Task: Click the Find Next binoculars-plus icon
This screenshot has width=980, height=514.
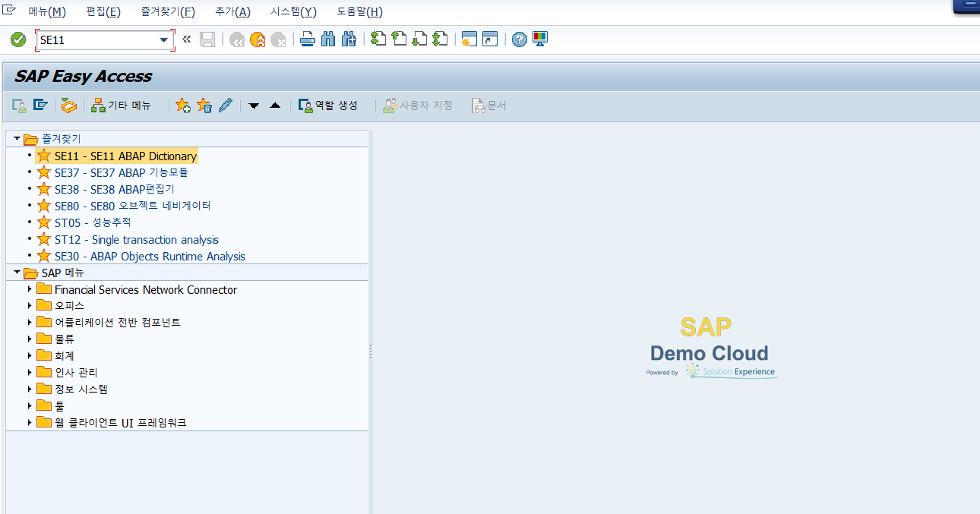Action: point(349,39)
